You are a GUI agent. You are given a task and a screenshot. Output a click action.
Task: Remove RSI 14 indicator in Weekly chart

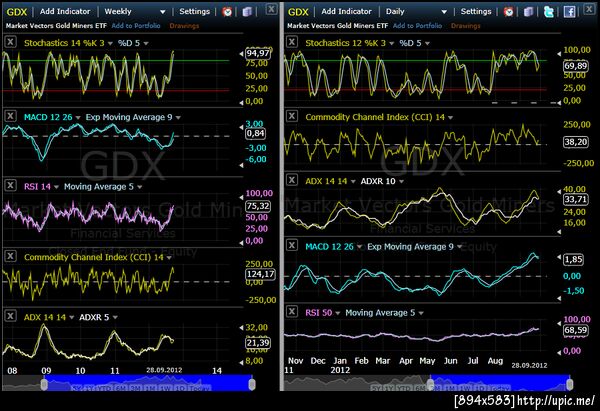click(x=10, y=186)
